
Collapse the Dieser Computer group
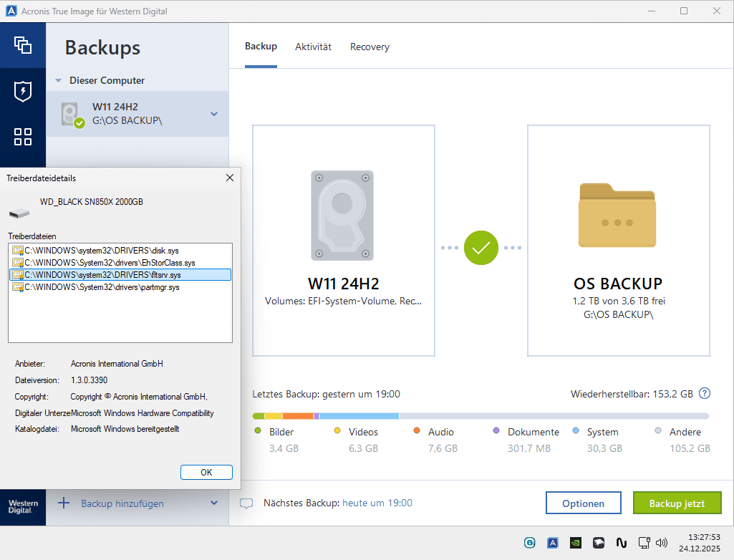pyautogui.click(x=59, y=80)
